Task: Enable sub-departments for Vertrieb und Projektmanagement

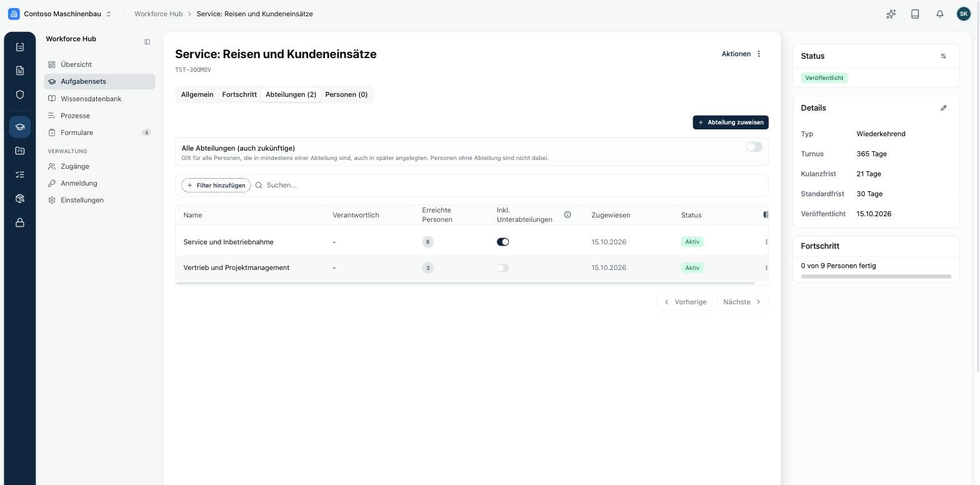Action: coord(503,267)
